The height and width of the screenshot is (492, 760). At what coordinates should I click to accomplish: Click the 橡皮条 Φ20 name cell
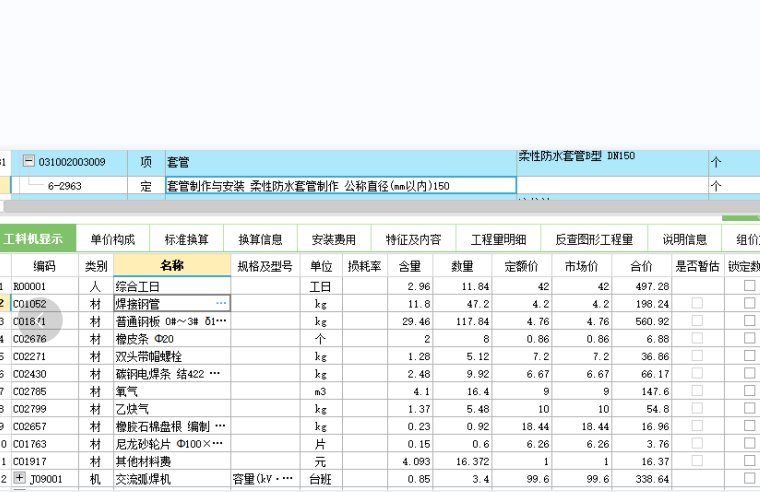click(x=172, y=339)
